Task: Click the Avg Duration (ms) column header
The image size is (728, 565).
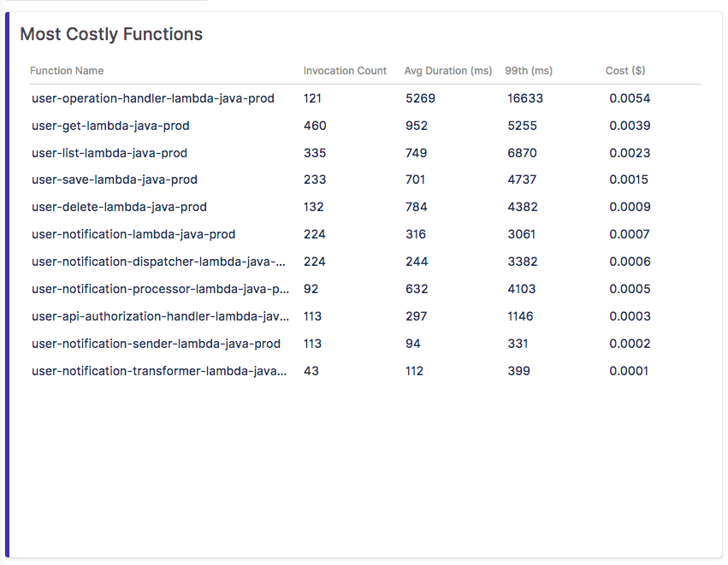Action: (448, 70)
